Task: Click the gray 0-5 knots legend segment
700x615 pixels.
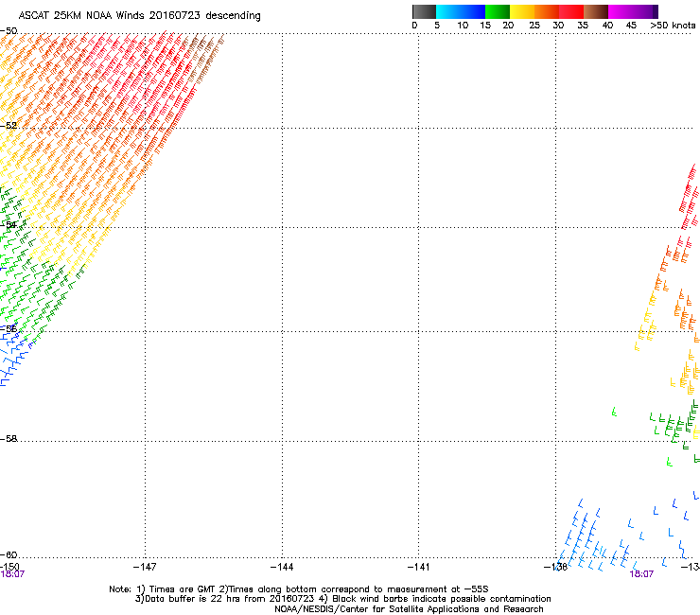Action: 424,11
